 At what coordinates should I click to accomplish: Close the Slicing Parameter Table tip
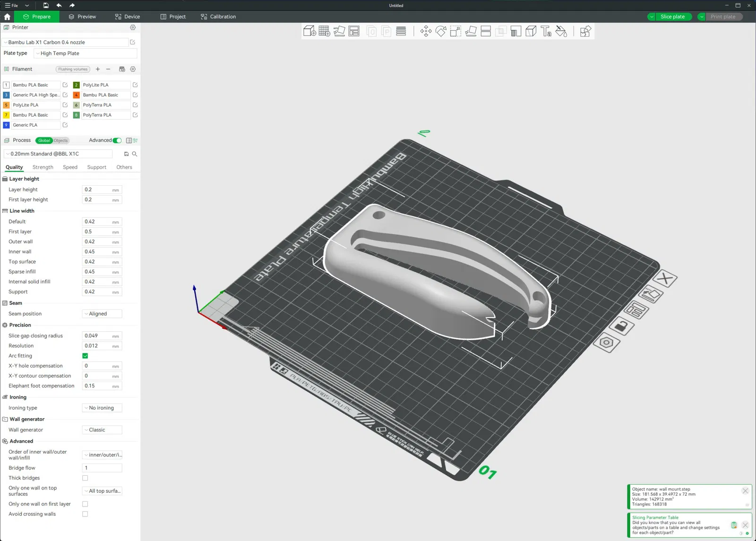(745, 525)
